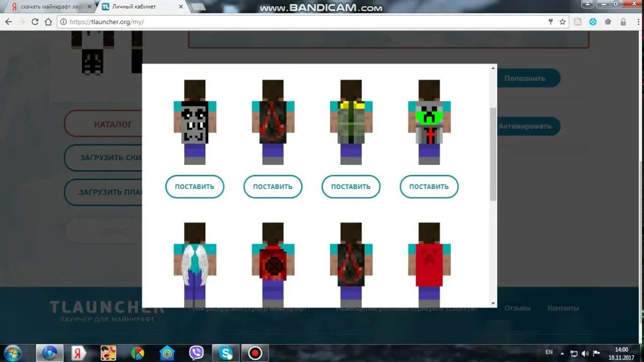Open the RSS feed extension icon
The height and width of the screenshot is (362, 644).
point(578,22)
